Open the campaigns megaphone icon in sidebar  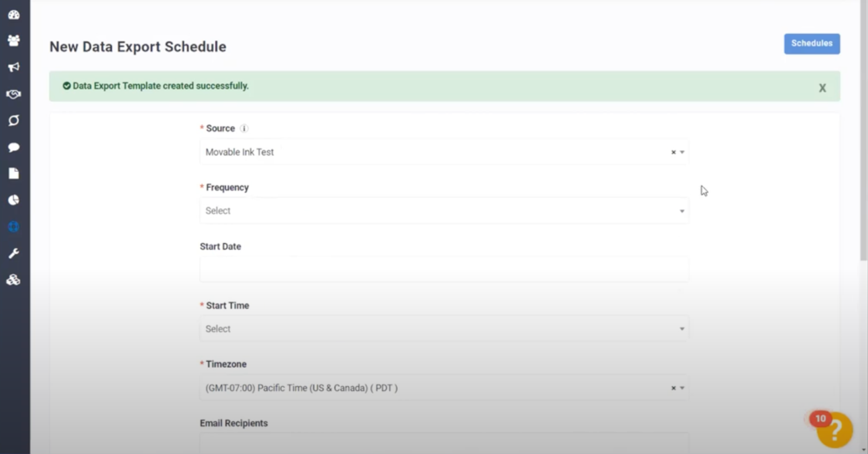click(14, 67)
